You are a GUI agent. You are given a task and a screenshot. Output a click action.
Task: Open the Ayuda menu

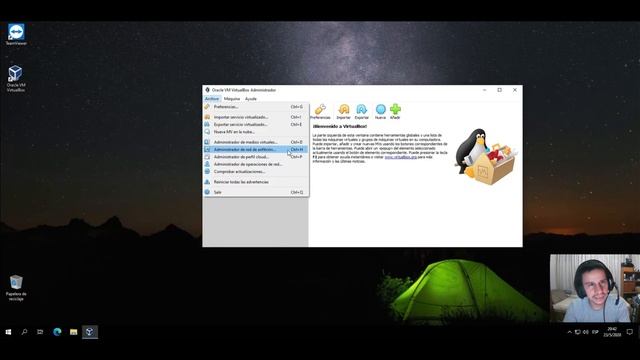(x=251, y=99)
